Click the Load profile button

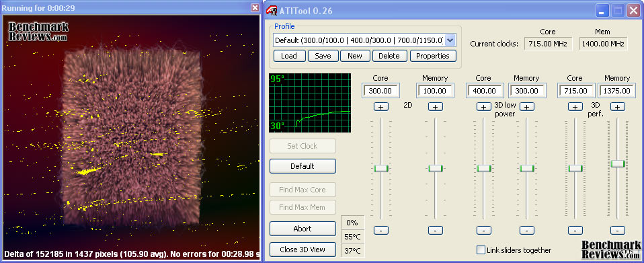(289, 56)
